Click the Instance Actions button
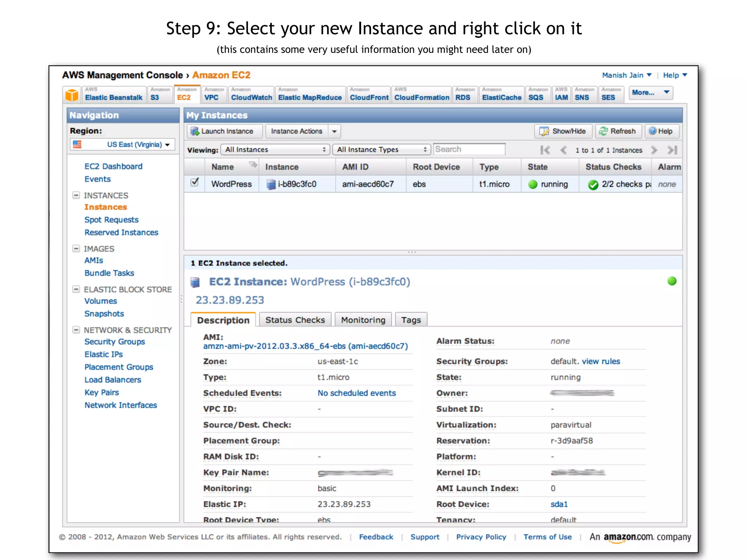 tap(297, 131)
